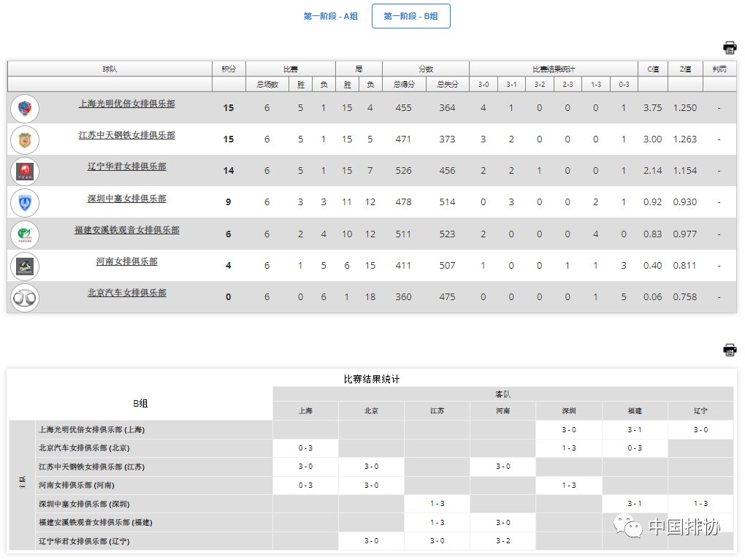Screen dimensions: 745x560
Task: Click the Fujian team logo
Action: pyautogui.click(x=25, y=234)
